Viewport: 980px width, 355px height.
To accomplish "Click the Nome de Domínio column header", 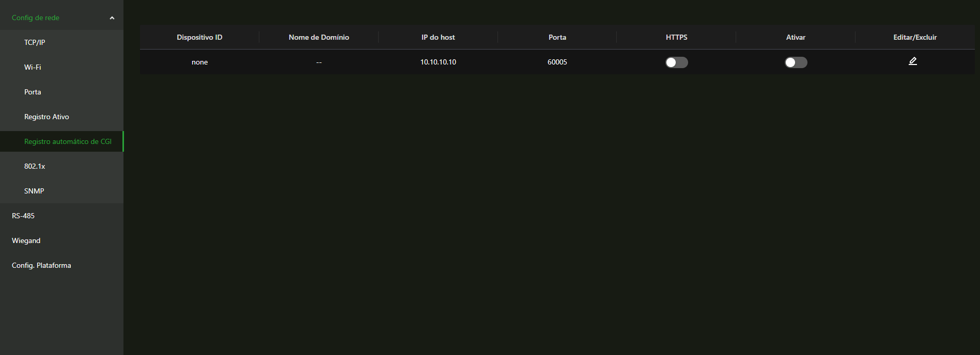I will pos(319,37).
